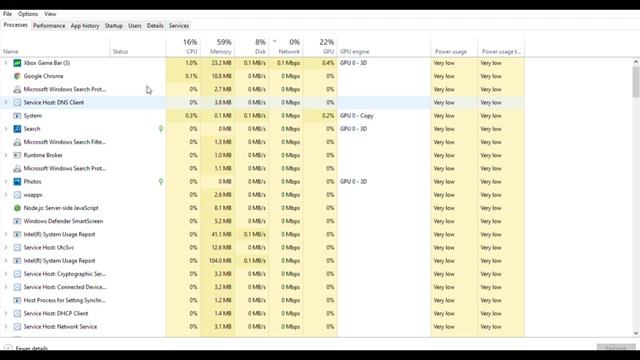The height and width of the screenshot is (360, 640).
Task: Open the Options menu
Action: pos(28,14)
